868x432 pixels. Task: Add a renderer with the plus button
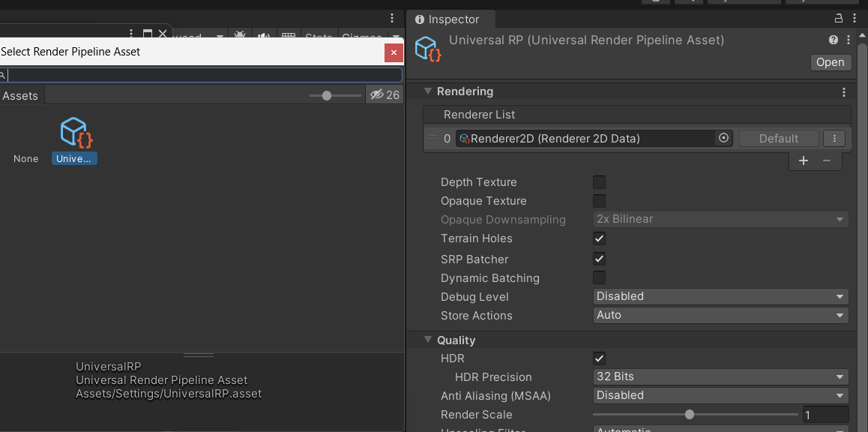click(804, 160)
